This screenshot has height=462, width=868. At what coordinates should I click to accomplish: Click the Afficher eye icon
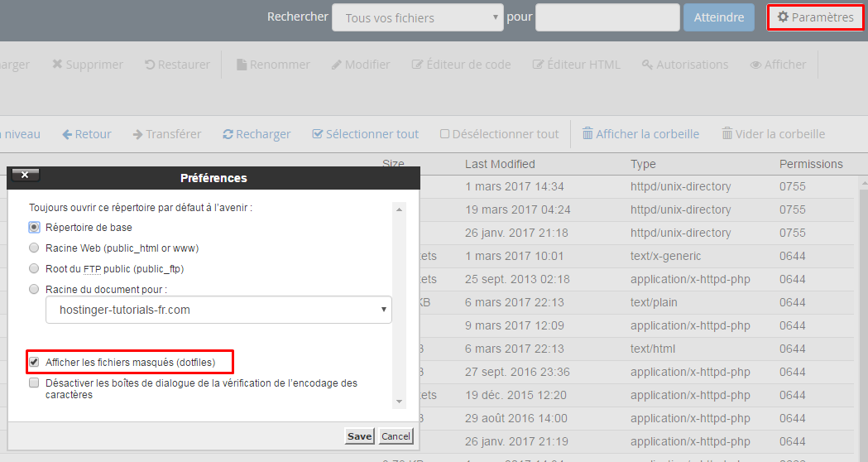tap(755, 65)
